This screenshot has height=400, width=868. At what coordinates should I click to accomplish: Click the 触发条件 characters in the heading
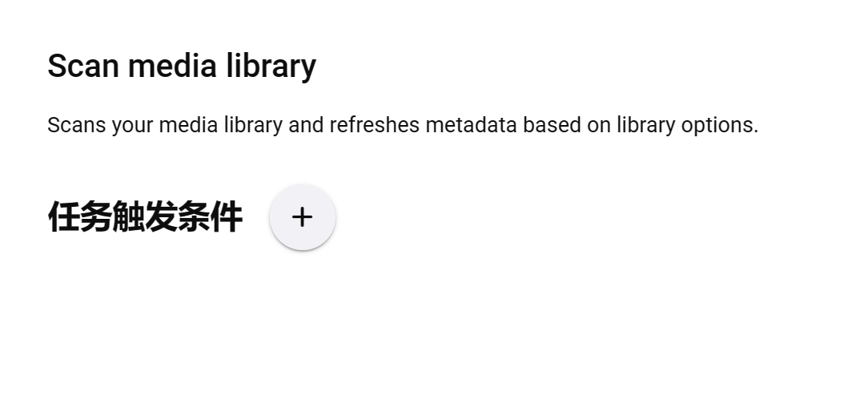pyautogui.click(x=178, y=217)
